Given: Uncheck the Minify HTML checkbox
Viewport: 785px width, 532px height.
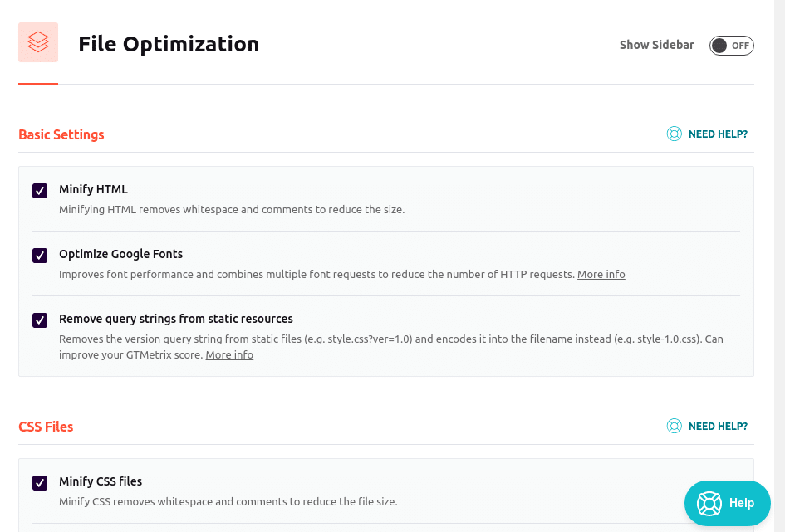Looking at the screenshot, I should click(40, 191).
